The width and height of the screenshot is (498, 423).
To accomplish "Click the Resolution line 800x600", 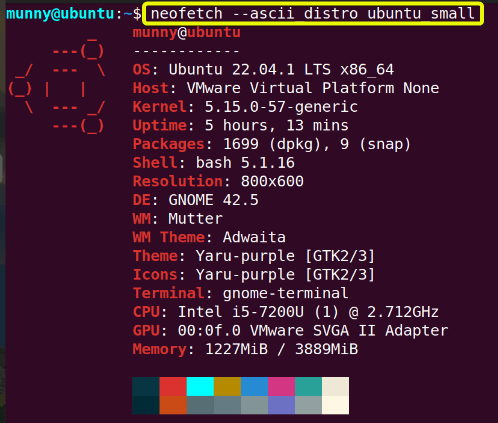I will tap(218, 182).
